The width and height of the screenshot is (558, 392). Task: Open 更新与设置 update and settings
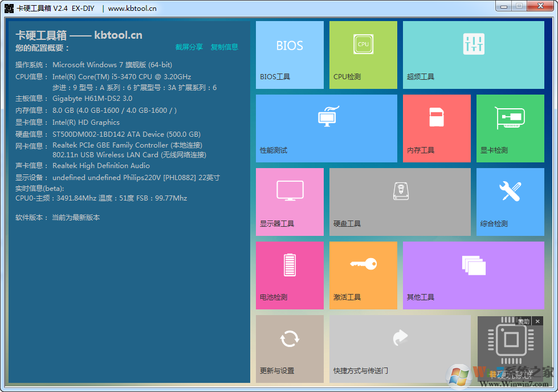click(x=290, y=349)
